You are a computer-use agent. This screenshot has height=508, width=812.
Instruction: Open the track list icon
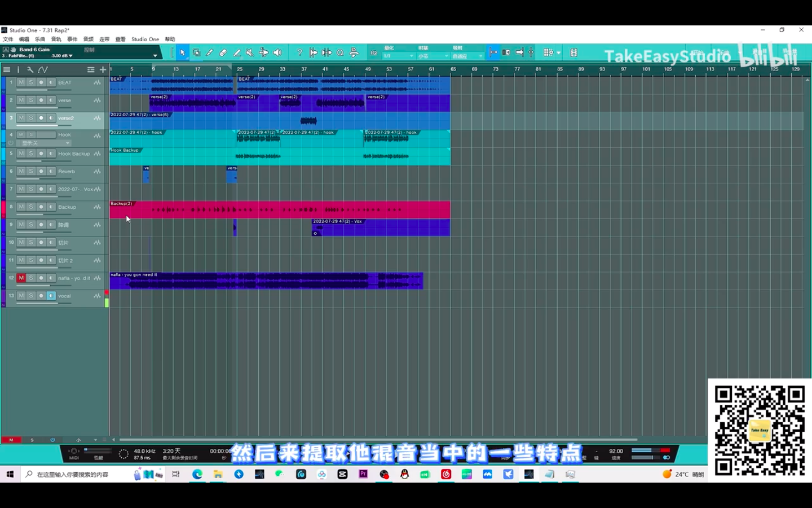click(7, 69)
